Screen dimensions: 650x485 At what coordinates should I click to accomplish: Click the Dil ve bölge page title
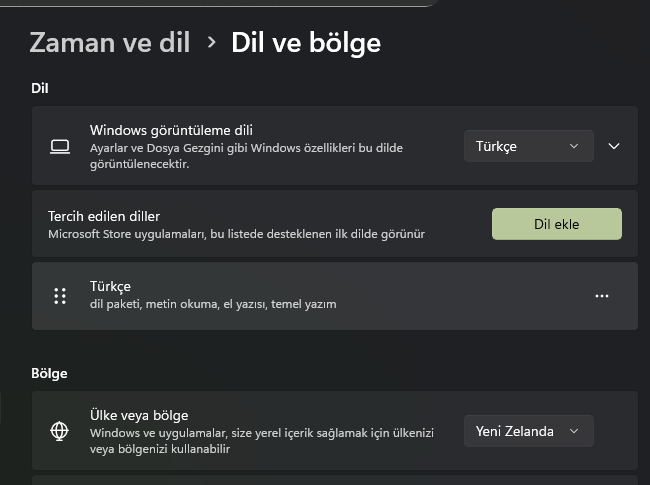point(305,42)
